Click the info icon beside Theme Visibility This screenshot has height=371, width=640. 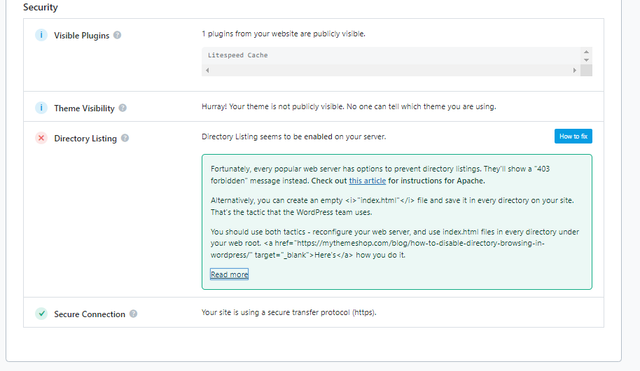click(41, 108)
